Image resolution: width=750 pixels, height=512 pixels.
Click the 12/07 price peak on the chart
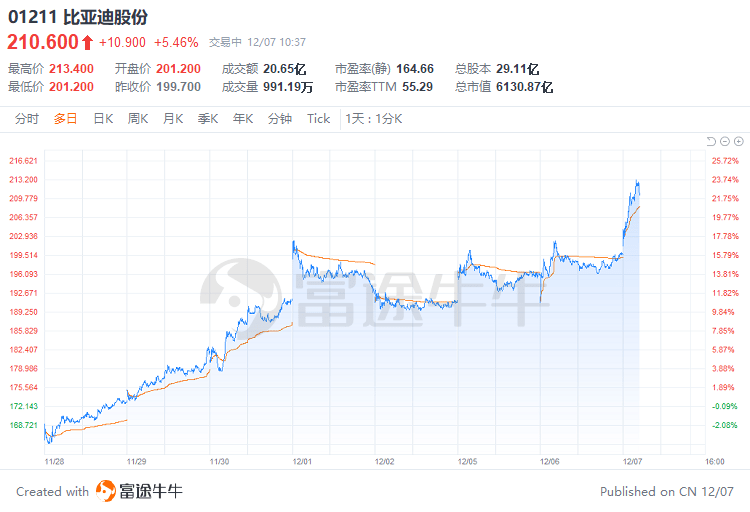pyautogui.click(x=637, y=181)
